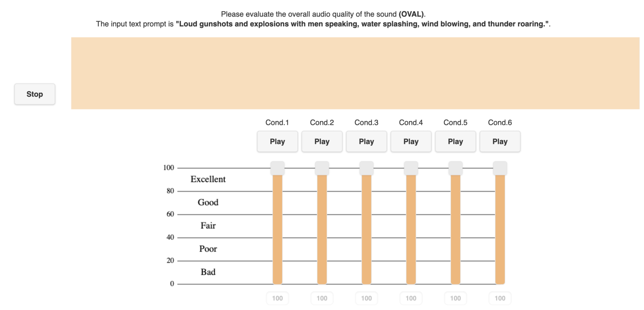The height and width of the screenshot is (310, 644).
Task: Play the Cond.2 audio sample
Action: tap(322, 142)
